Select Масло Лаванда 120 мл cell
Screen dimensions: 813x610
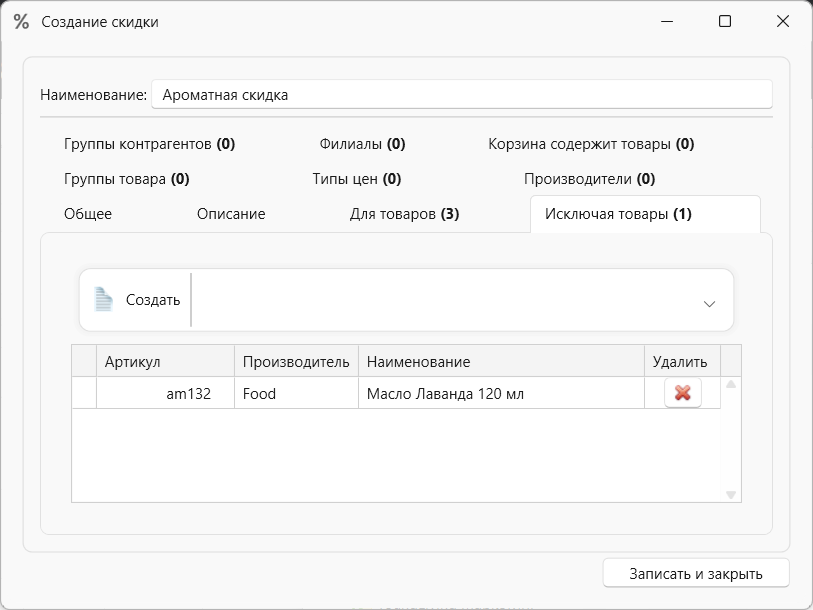click(501, 393)
